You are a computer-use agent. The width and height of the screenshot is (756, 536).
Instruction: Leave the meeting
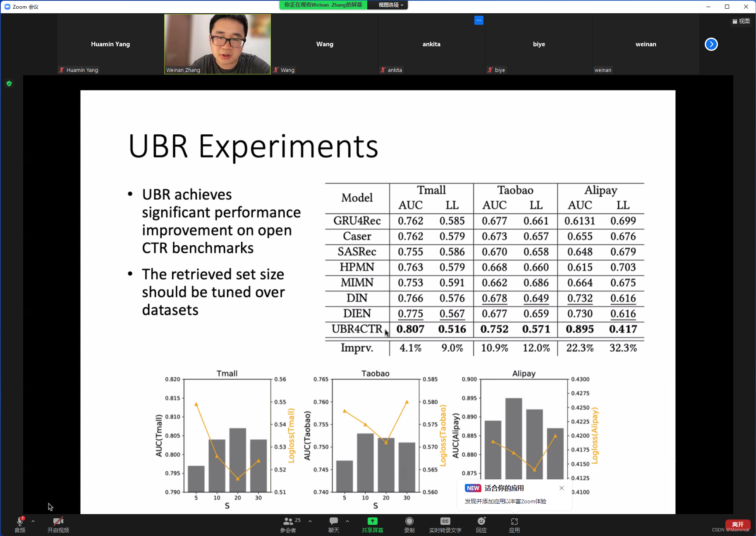pos(738,524)
